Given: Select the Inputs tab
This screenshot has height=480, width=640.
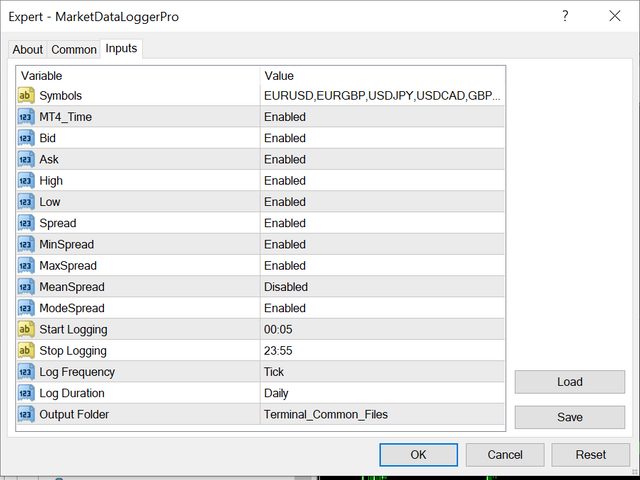Looking at the screenshot, I should (x=121, y=48).
